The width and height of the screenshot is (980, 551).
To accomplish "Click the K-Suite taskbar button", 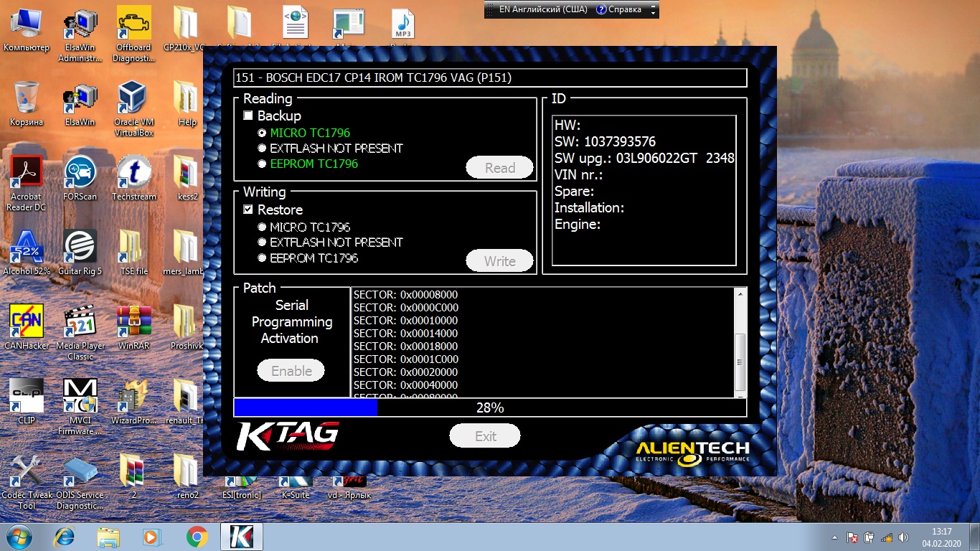I will coord(241,537).
